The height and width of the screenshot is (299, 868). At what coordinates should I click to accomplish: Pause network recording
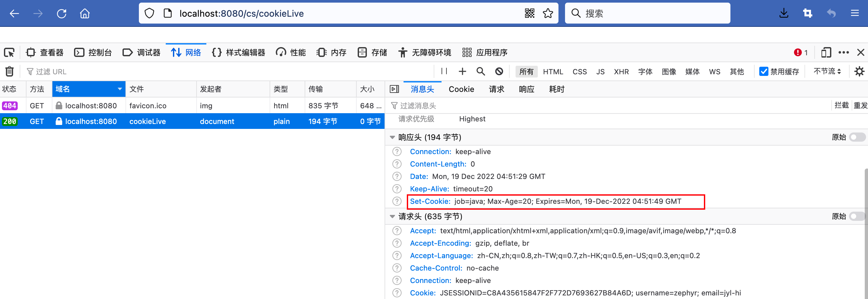444,71
